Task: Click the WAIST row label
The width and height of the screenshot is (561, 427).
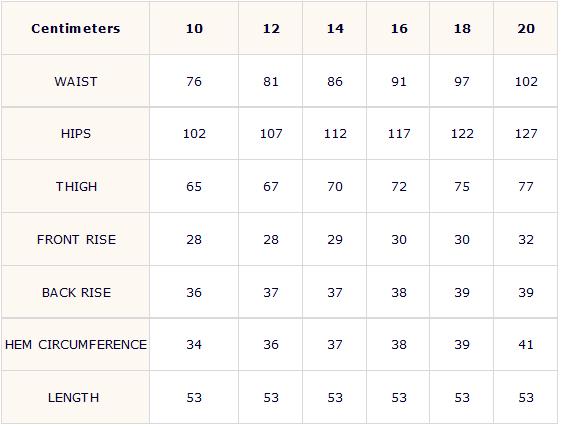Action: [75, 82]
